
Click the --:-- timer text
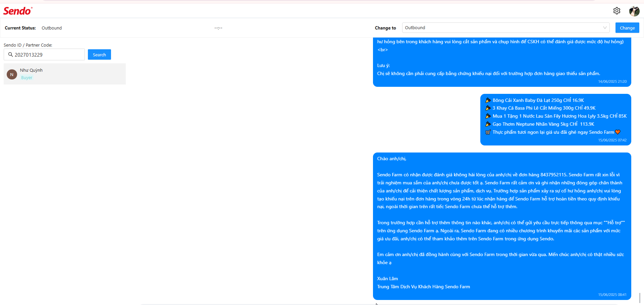coord(218,28)
